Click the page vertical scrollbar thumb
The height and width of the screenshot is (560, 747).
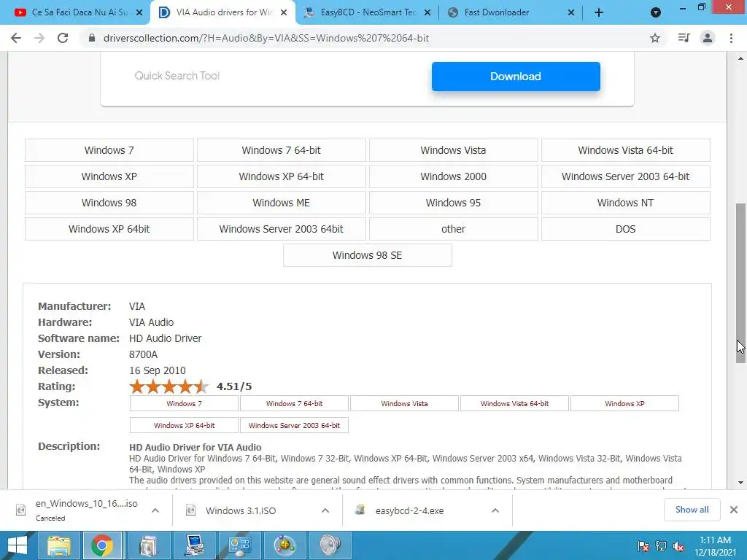(x=740, y=284)
